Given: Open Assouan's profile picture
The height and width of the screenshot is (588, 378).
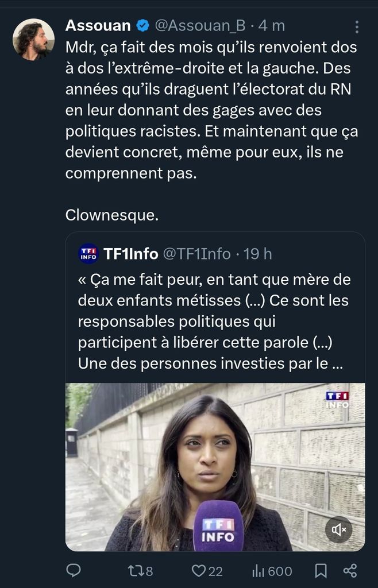Looking at the screenshot, I should 34,40.
